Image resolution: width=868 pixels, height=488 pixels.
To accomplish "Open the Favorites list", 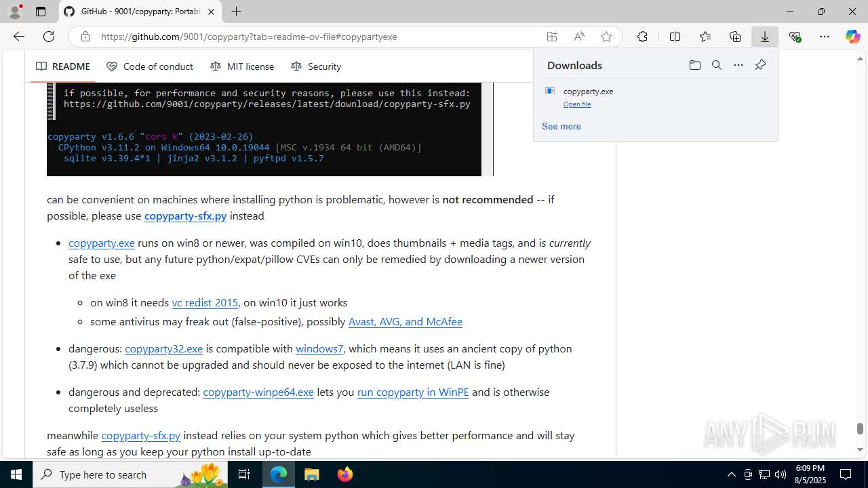I will [x=705, y=37].
